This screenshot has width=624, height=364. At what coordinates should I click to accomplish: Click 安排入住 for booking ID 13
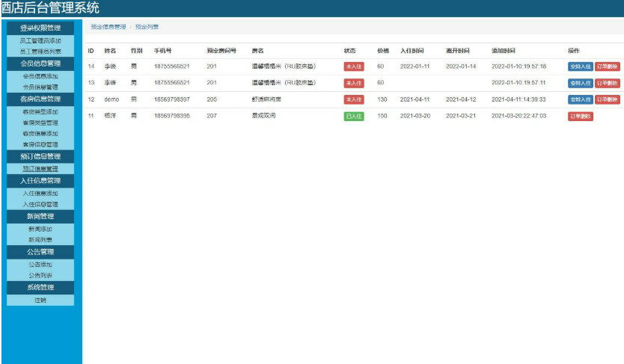pos(580,83)
